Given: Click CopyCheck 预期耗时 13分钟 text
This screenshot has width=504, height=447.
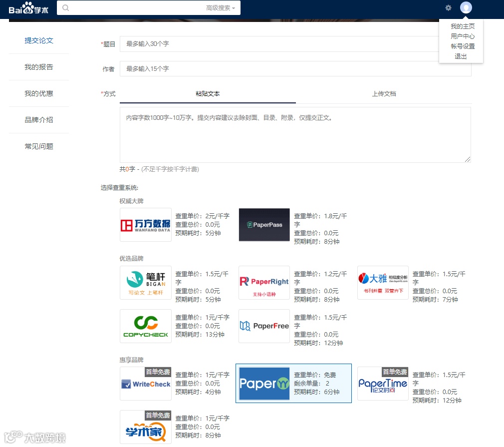Looking at the screenshot, I should pos(200,334).
